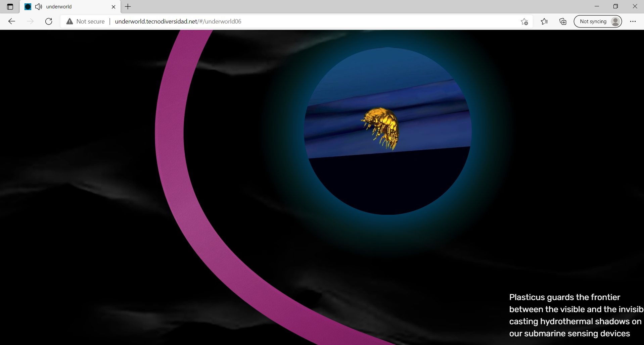Screen dimensions: 644x345
Task: Navigate back to the previous page
Action: tap(11, 21)
